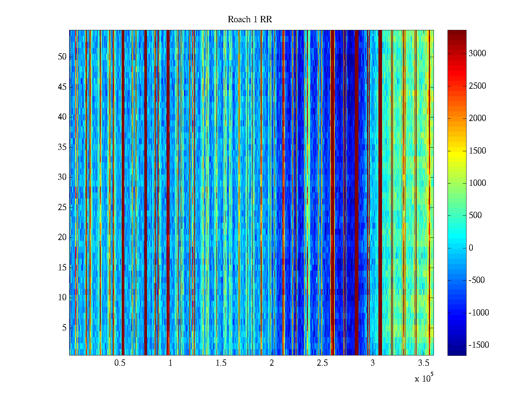Click the y-axis tick label '50'
Viewport: 532px width, 399px height.
point(62,57)
